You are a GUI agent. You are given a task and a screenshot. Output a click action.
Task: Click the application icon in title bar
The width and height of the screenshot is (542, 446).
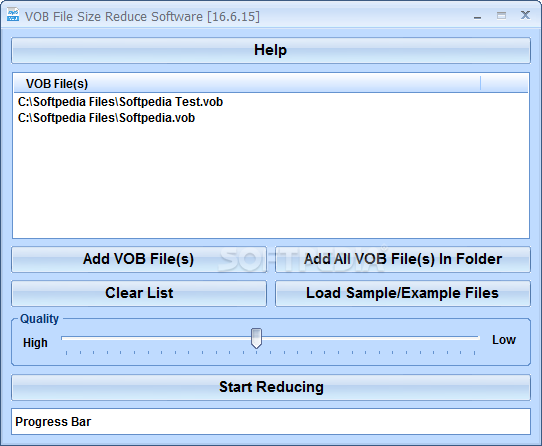point(13,15)
